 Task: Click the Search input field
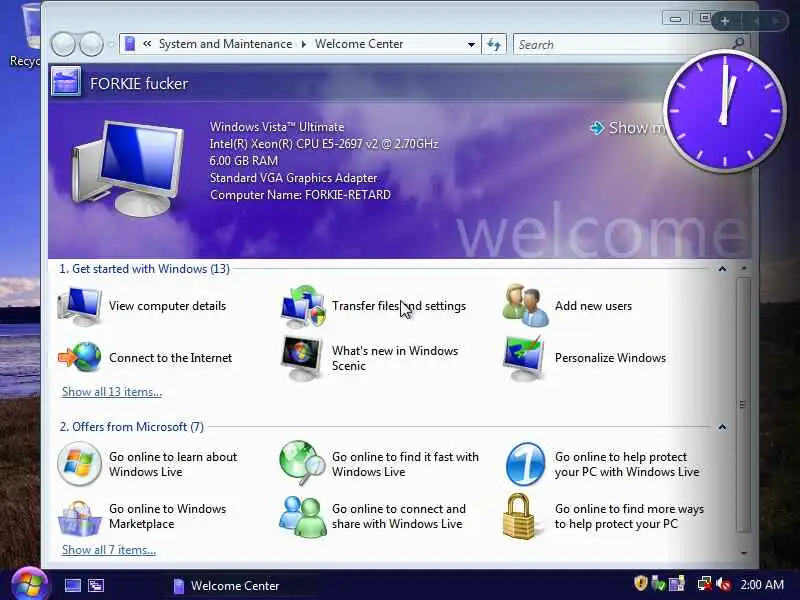pos(622,44)
